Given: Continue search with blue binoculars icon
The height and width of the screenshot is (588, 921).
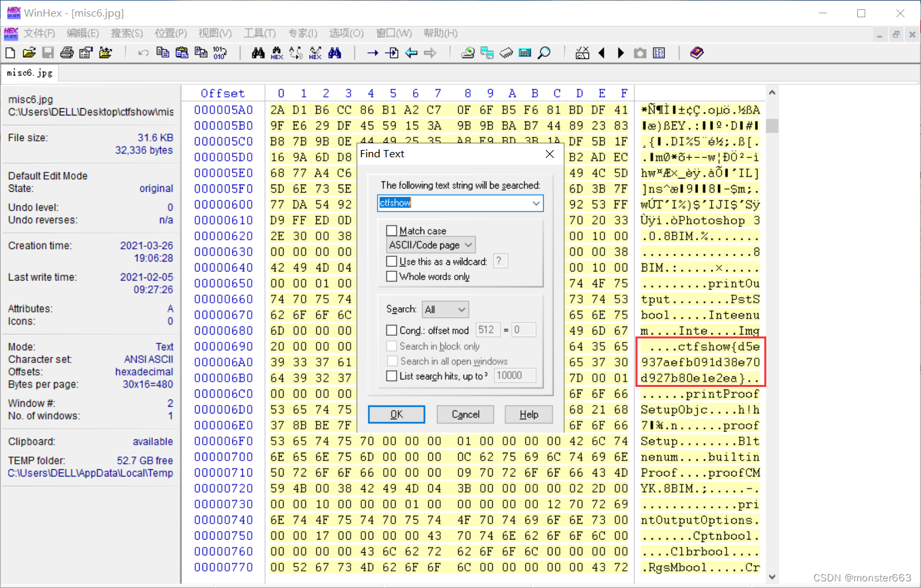Looking at the screenshot, I should (x=335, y=53).
